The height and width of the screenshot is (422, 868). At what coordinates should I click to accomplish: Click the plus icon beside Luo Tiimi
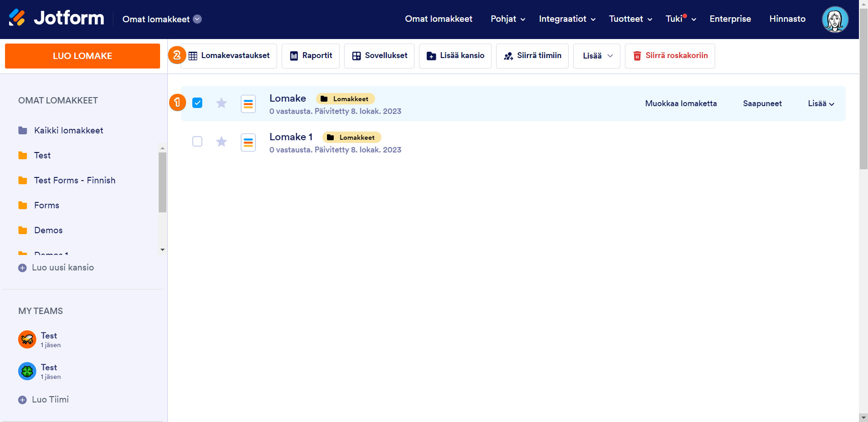22,400
